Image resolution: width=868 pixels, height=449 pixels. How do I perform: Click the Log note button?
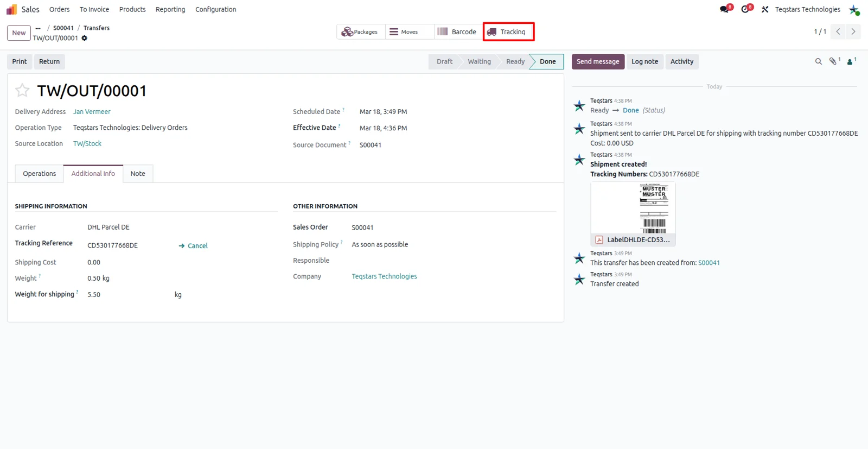(x=644, y=61)
